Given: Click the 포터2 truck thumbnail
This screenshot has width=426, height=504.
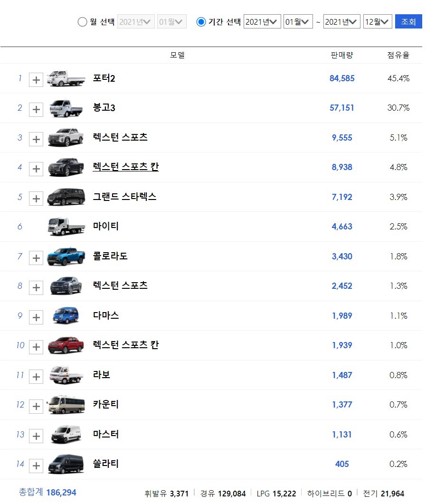Looking at the screenshot, I should click(66, 78).
